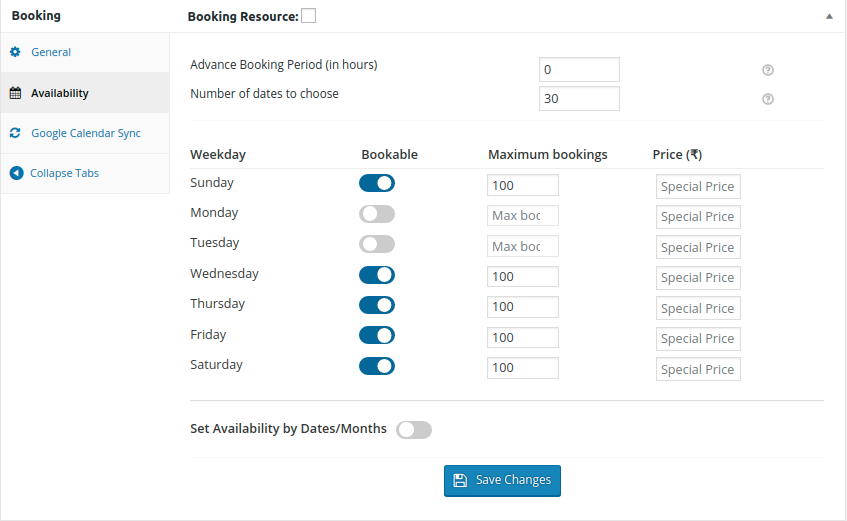Focus the Advance Booking Period field
Viewport: 847px width, 521px height.
[x=579, y=70]
